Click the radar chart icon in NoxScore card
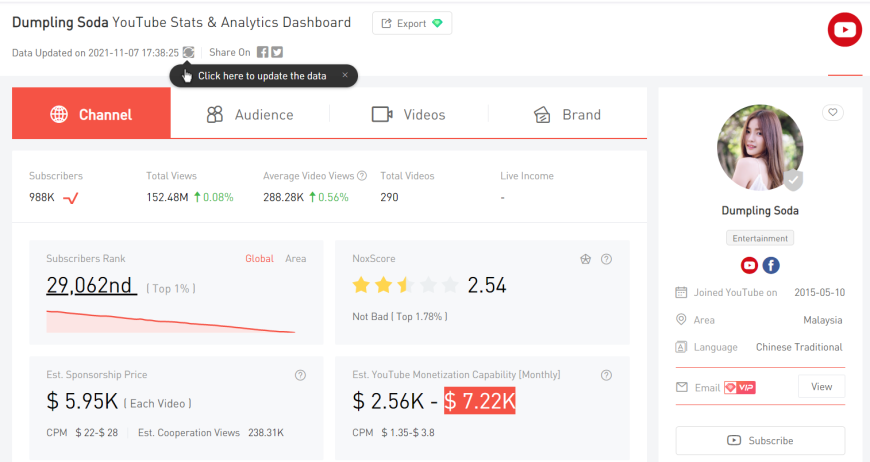 tap(585, 259)
